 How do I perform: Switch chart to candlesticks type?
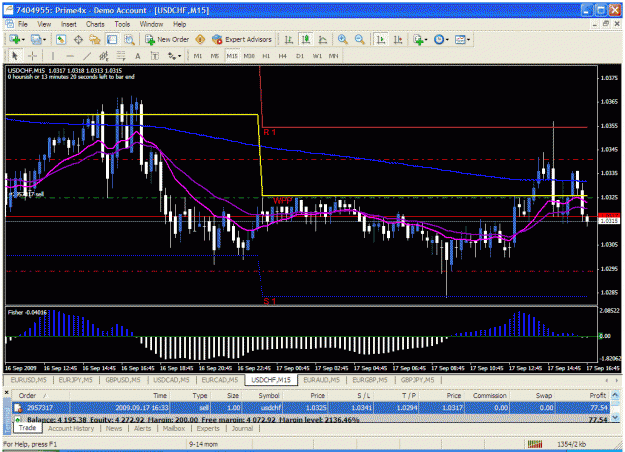(x=306, y=39)
